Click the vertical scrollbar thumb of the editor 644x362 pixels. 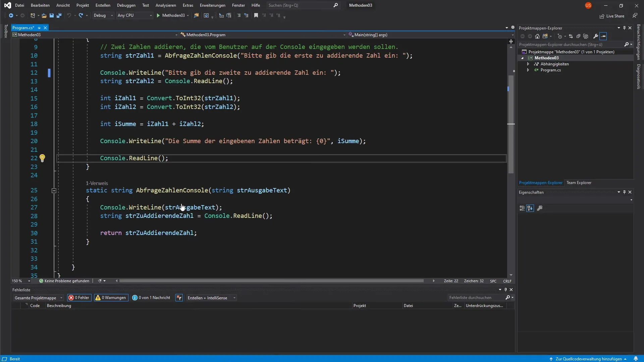(x=511, y=124)
